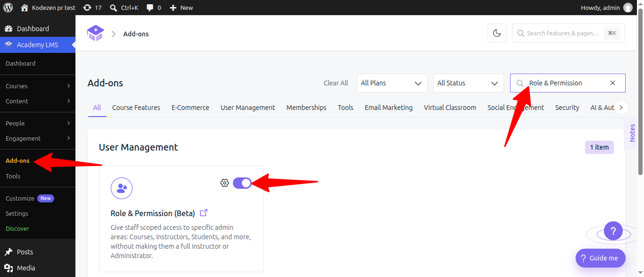Open Kodezen pr test site home

point(48,8)
